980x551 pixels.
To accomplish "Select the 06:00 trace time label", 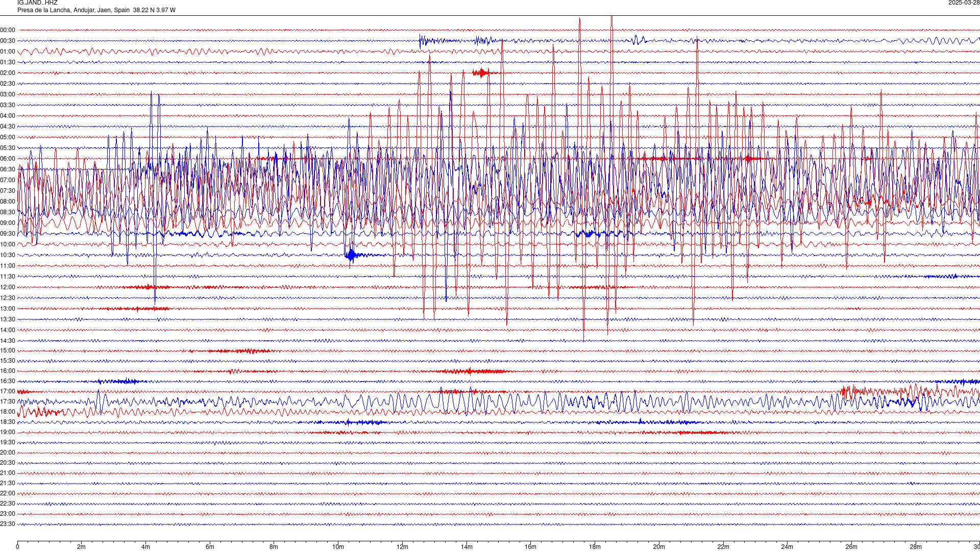I will pos(8,159).
